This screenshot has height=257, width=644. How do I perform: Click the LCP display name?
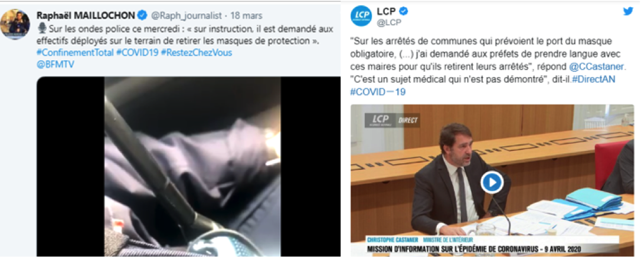(387, 11)
